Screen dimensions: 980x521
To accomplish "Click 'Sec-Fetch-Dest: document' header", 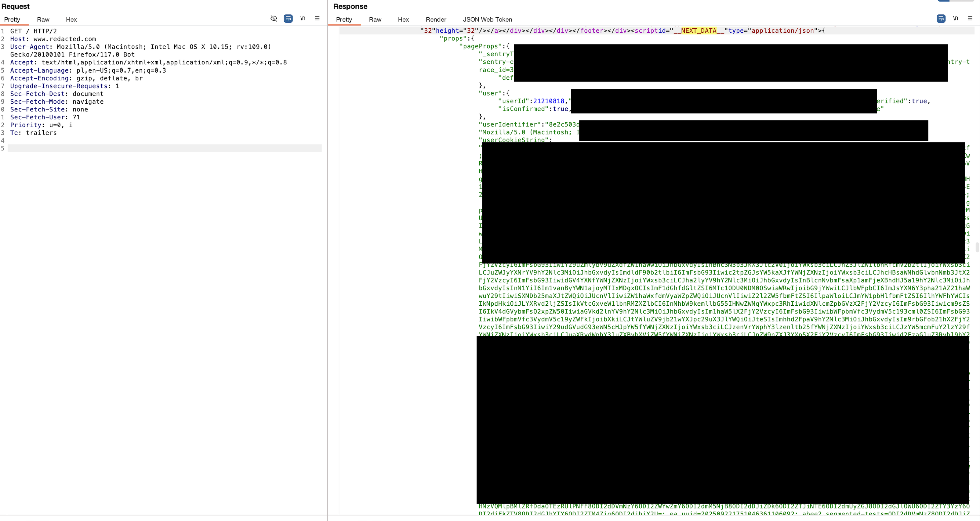I will tap(57, 94).
